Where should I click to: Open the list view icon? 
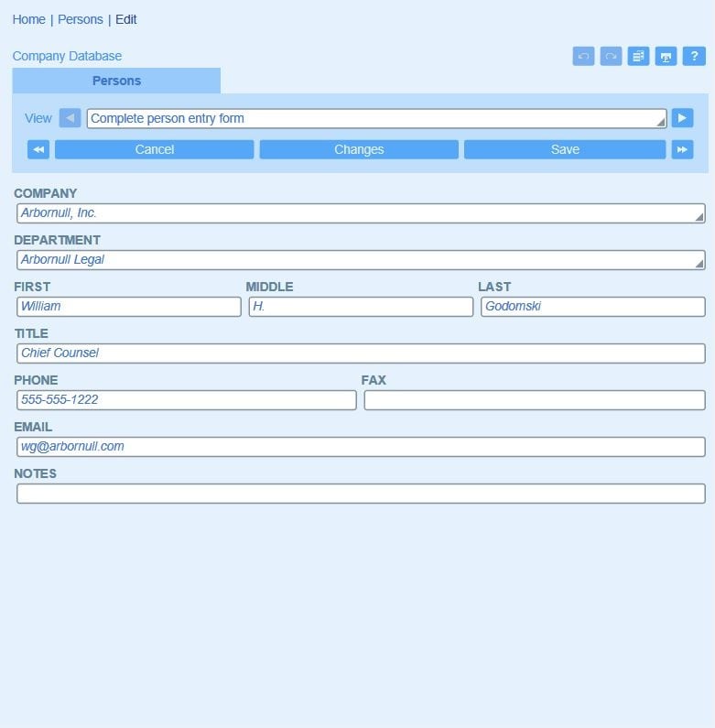click(638, 56)
